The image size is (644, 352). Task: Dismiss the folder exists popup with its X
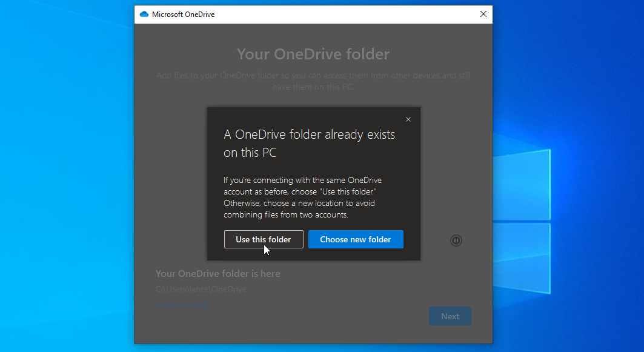coord(408,119)
